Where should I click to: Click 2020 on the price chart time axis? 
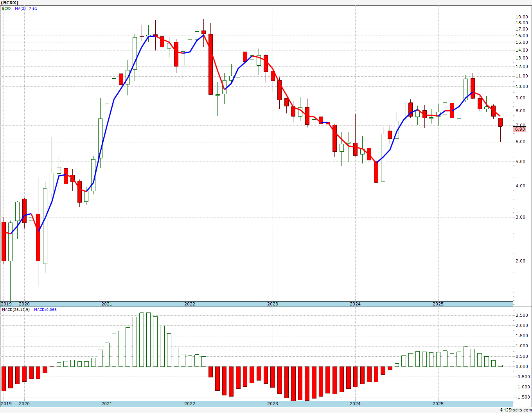click(24, 304)
